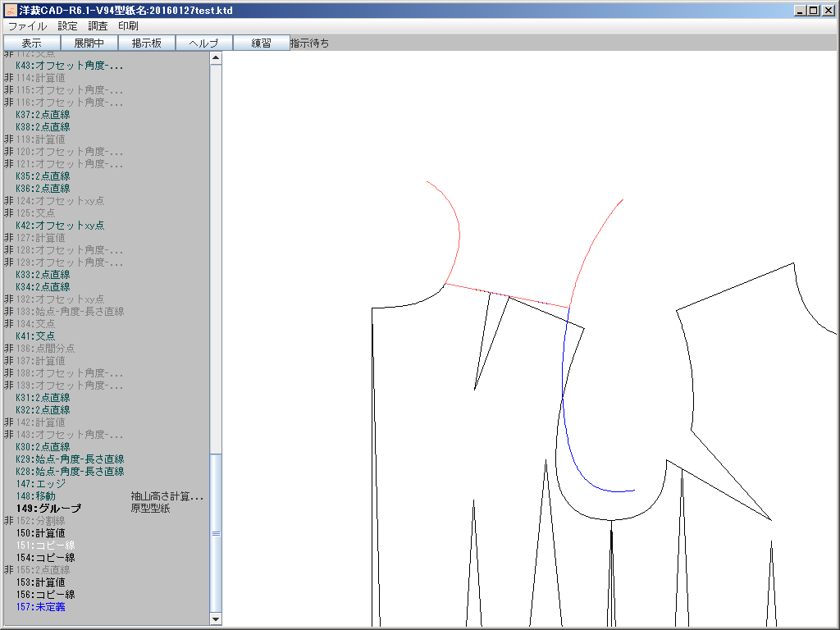This screenshot has height=630, width=840.
Task: Select 149:グループ row
Action: tap(48, 509)
